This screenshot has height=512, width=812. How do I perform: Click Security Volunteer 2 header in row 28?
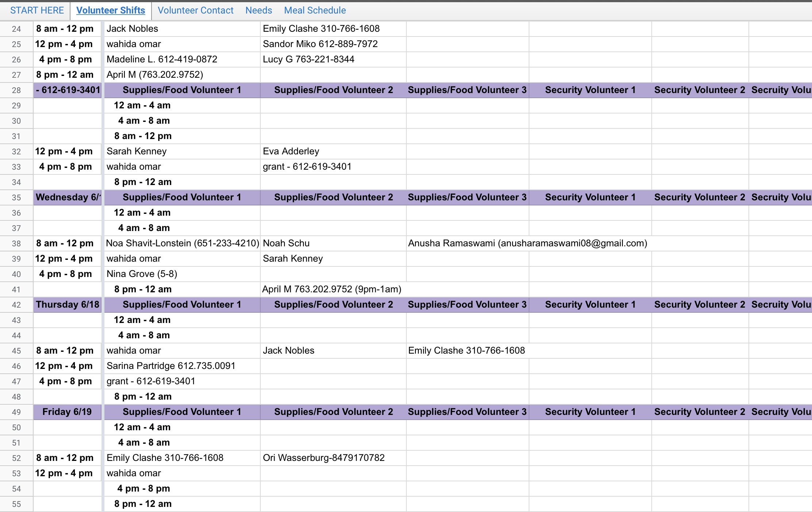click(700, 90)
